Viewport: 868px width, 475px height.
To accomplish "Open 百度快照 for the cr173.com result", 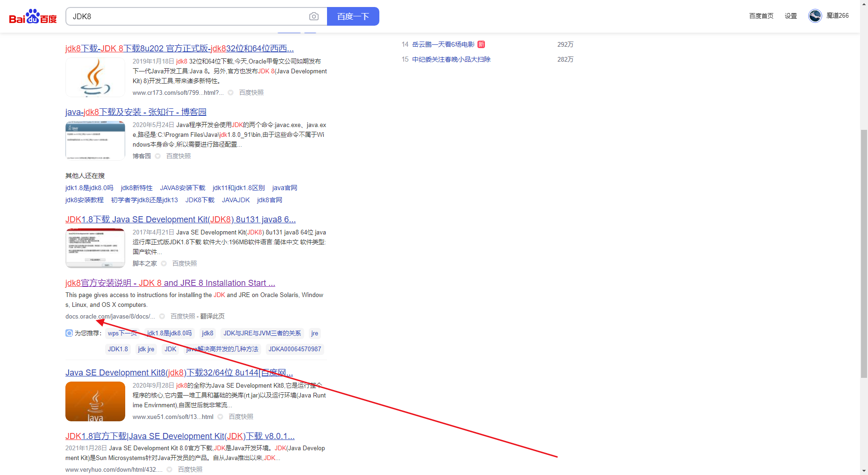I will (251, 92).
